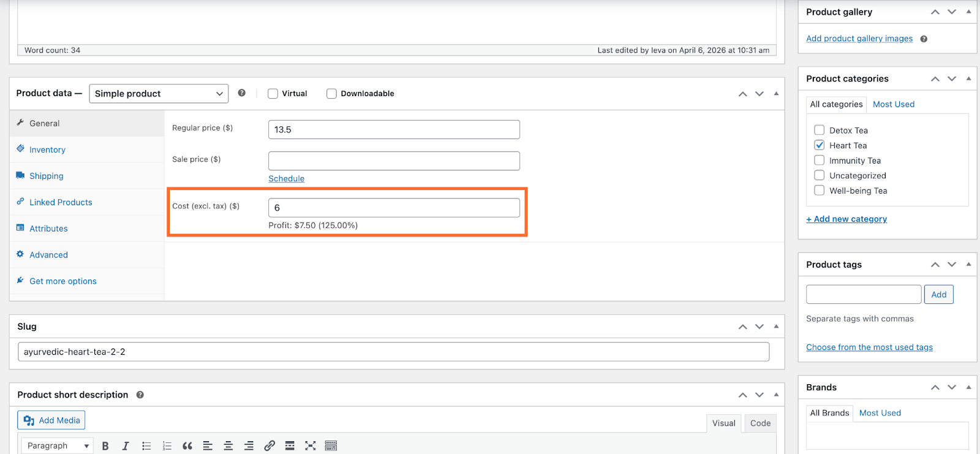
Task: Click Add product gallery images link
Action: (x=859, y=39)
